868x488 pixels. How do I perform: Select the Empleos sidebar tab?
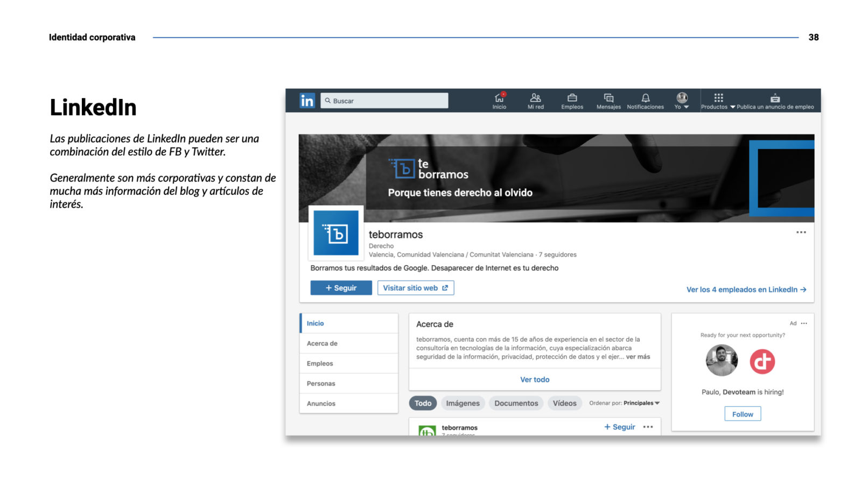[349, 363]
